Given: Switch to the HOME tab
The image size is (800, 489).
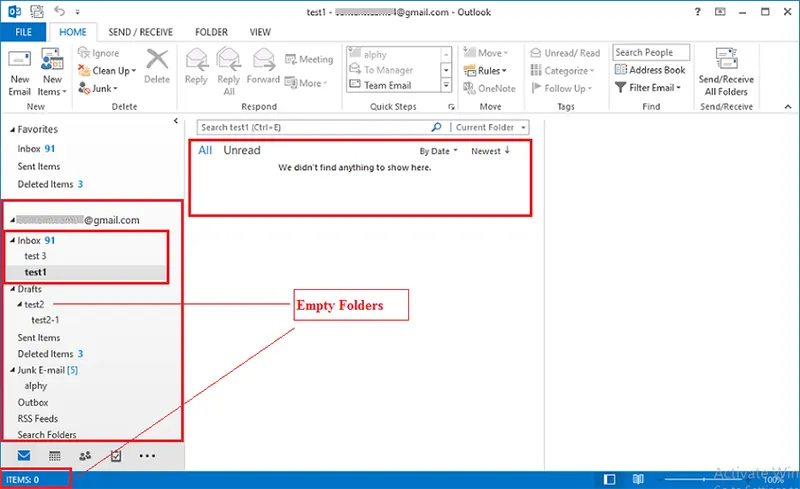Looking at the screenshot, I should (72, 32).
